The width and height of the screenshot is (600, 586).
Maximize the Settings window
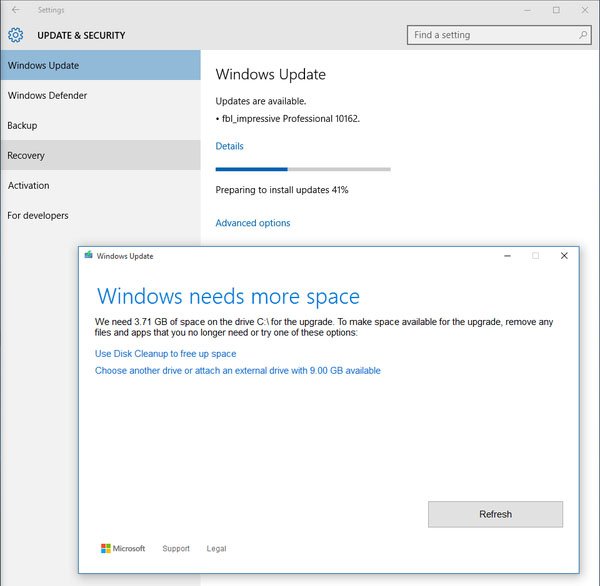(556, 10)
